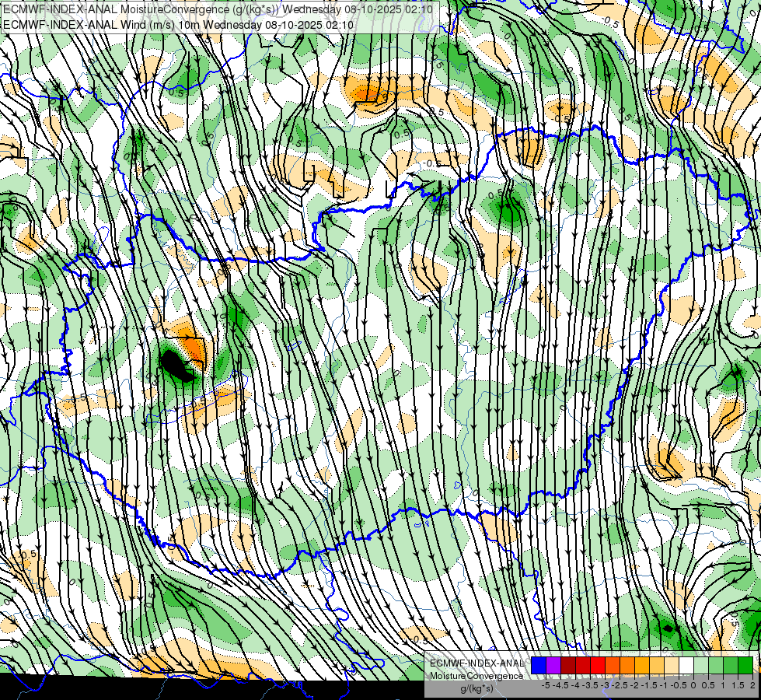Click the -5 legend tick label
761x700 pixels.
[546, 685]
